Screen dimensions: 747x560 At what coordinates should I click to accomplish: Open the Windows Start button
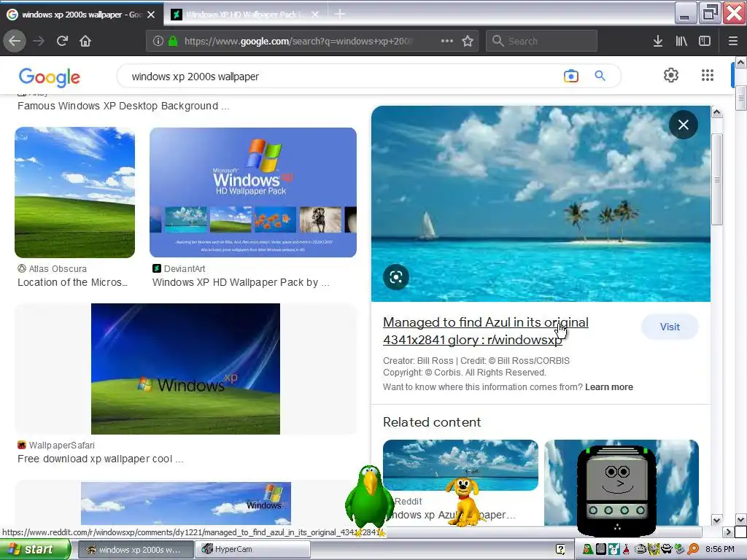[35, 549]
